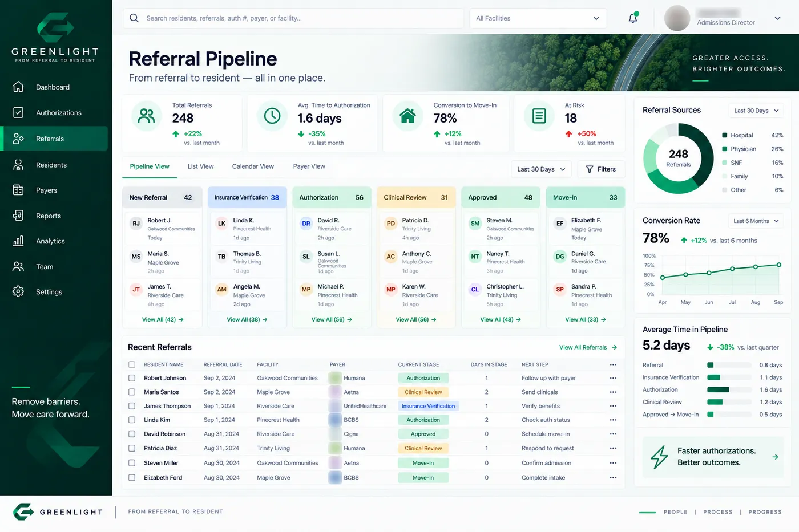Focus the search residents input field
Screen dimensions: 799x532
coord(293,18)
